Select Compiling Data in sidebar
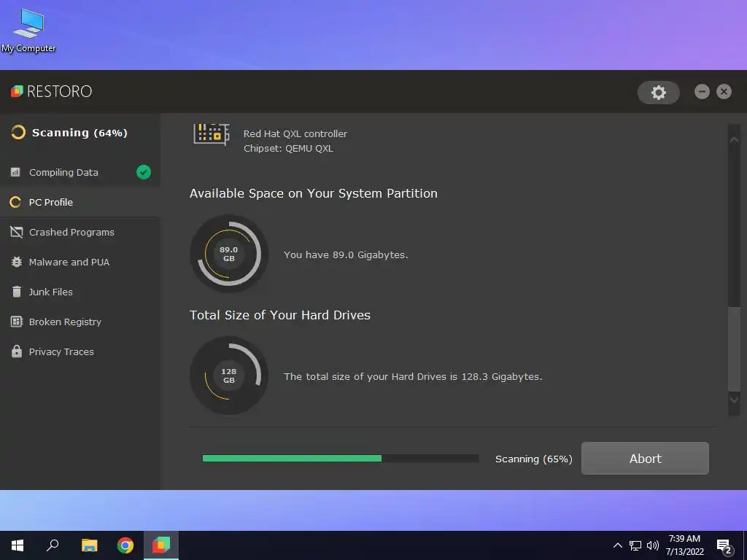The height and width of the screenshot is (560, 747). (80, 172)
